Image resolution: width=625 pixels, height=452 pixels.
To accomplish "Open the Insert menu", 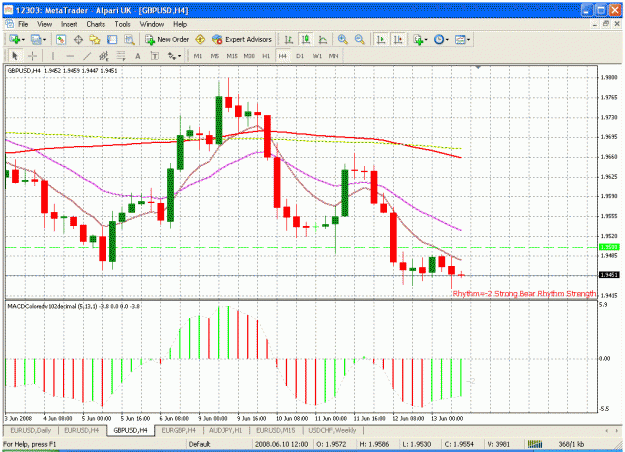I will pos(69,24).
